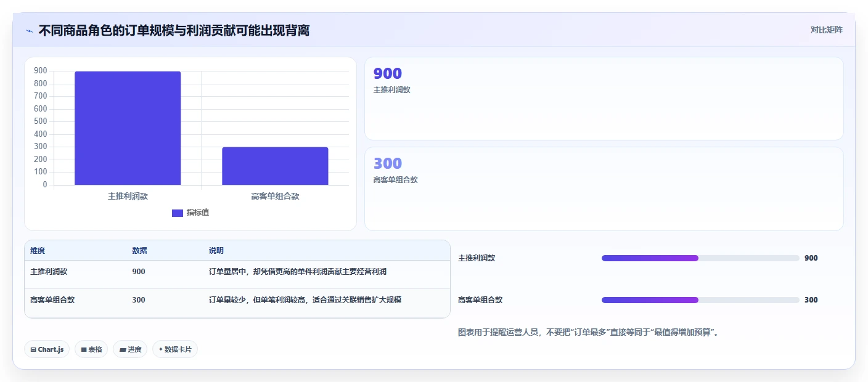Click the 数据 table column header

pos(139,251)
